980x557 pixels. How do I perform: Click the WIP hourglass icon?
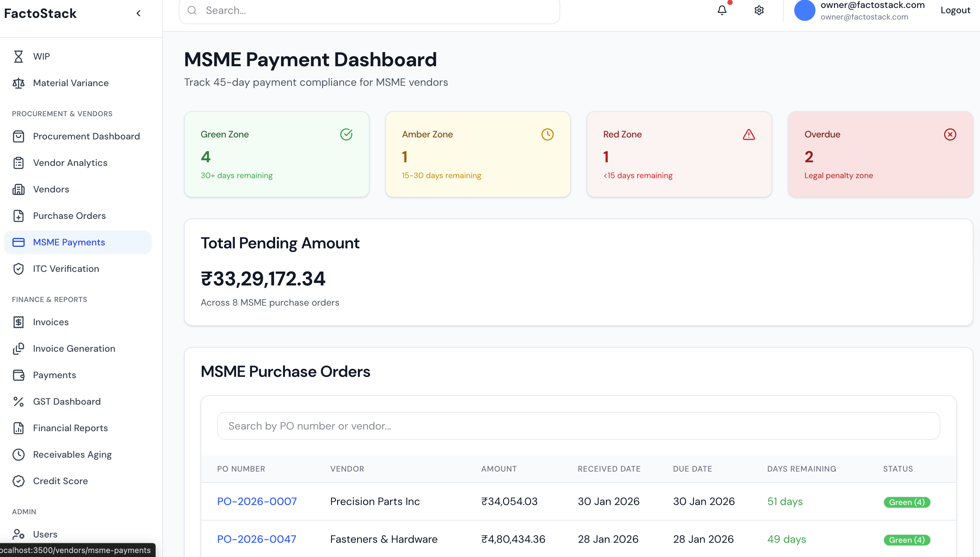(x=18, y=56)
